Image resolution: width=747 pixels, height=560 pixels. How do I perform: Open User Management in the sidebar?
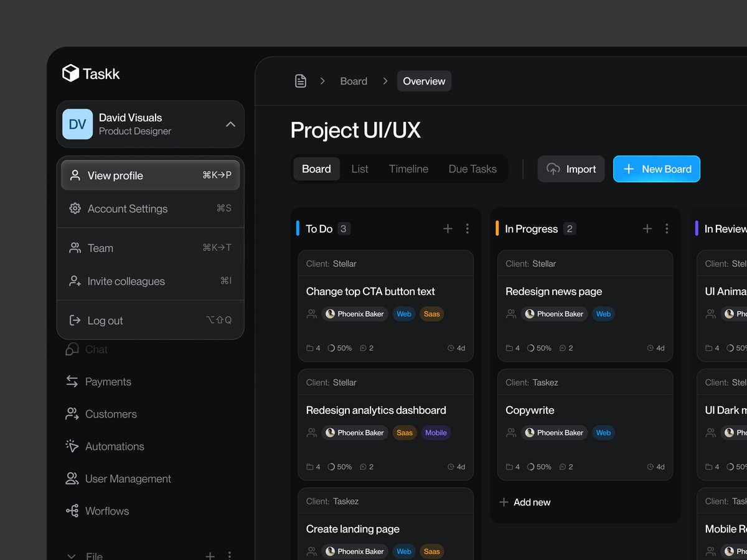point(118,478)
